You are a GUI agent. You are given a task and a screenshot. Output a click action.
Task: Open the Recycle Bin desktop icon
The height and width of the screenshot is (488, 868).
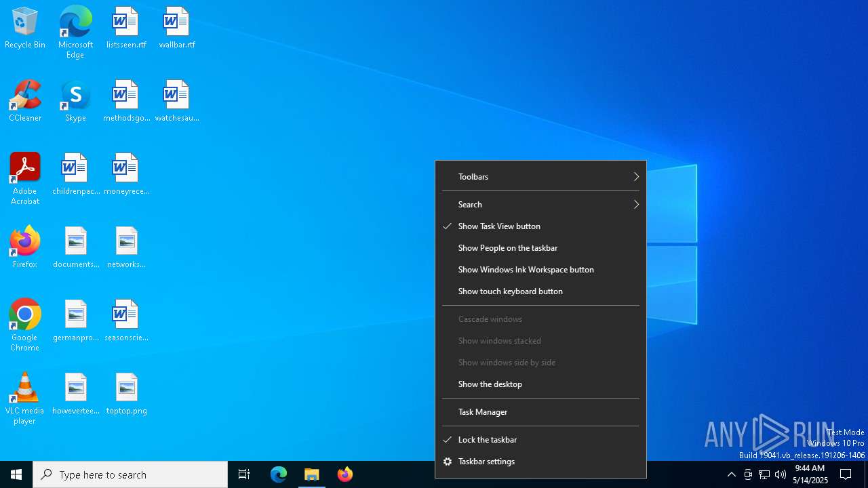(25, 28)
